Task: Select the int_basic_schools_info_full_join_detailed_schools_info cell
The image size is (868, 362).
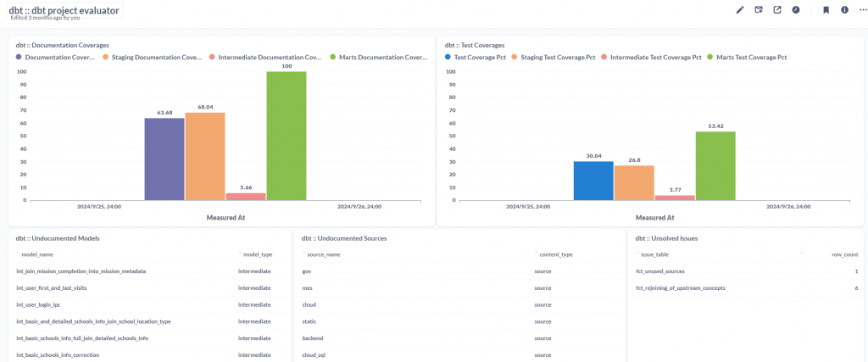Action: click(x=82, y=338)
